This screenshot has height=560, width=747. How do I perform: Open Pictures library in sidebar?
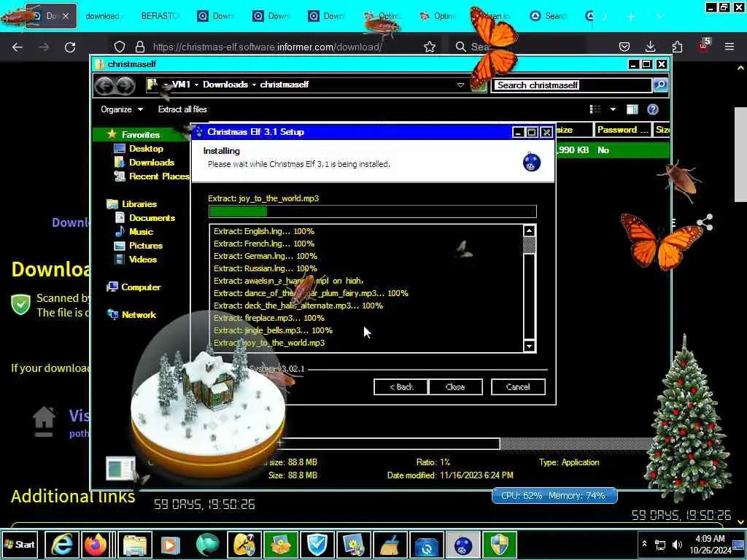click(x=145, y=245)
